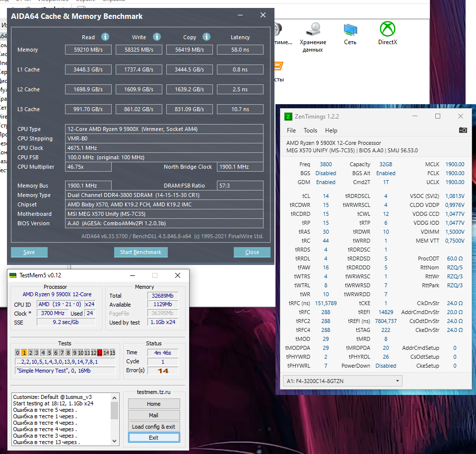This screenshot has width=476, height=454.
Task: Click the Save button in AIDA64 benchmark
Action: point(29,252)
